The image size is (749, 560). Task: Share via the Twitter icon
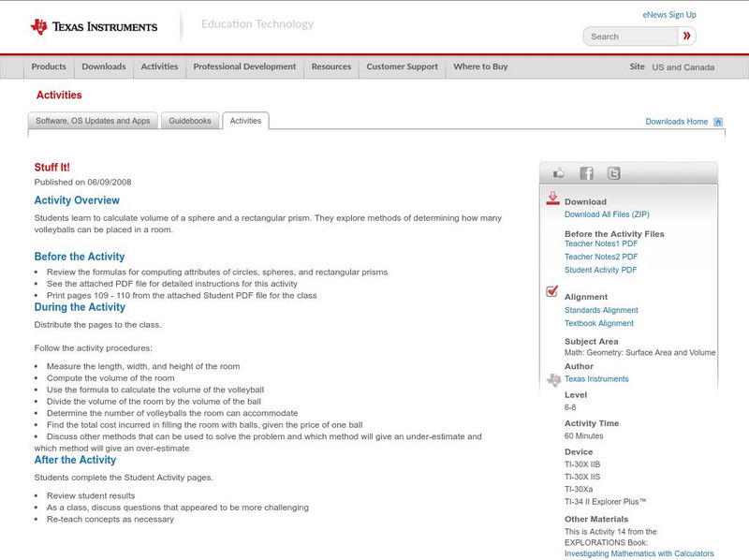(613, 173)
